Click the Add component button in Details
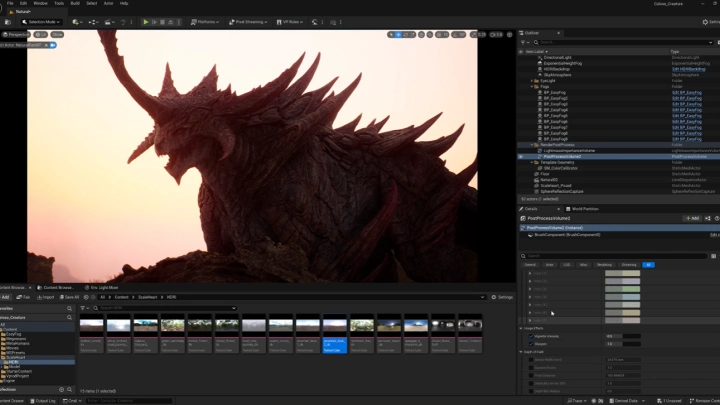 (692, 219)
